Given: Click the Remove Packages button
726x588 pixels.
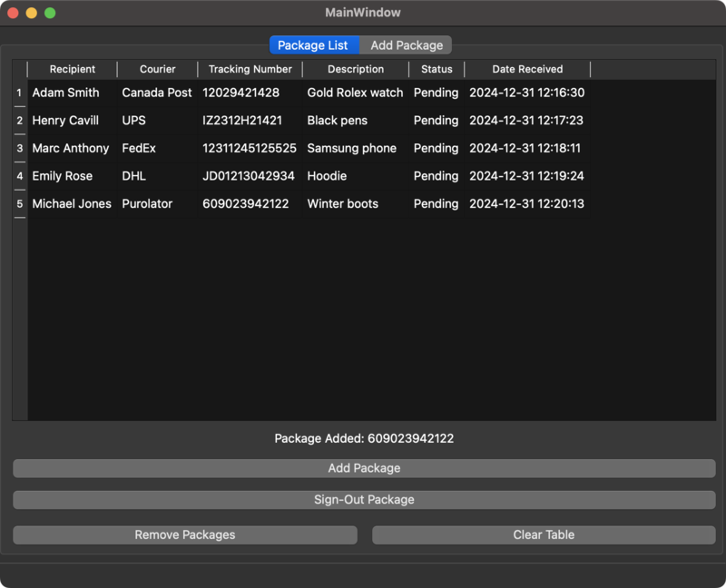Looking at the screenshot, I should coord(185,534).
